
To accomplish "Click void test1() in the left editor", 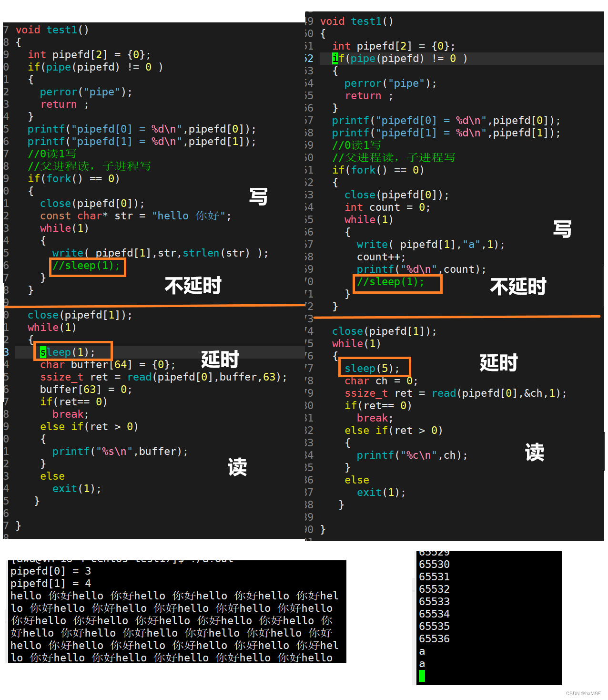I will coord(52,30).
